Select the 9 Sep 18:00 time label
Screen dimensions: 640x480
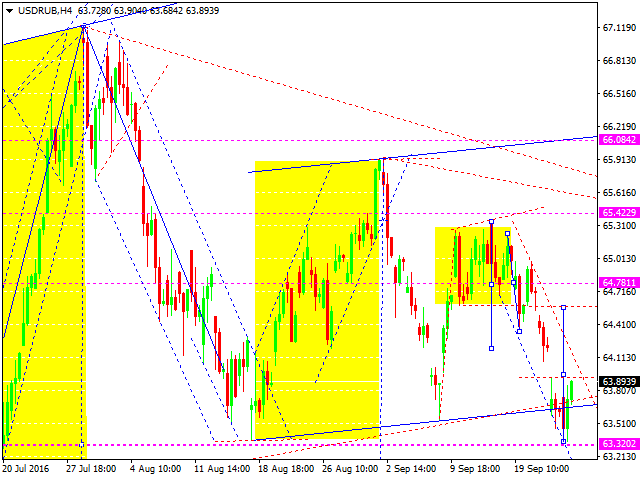475,469
